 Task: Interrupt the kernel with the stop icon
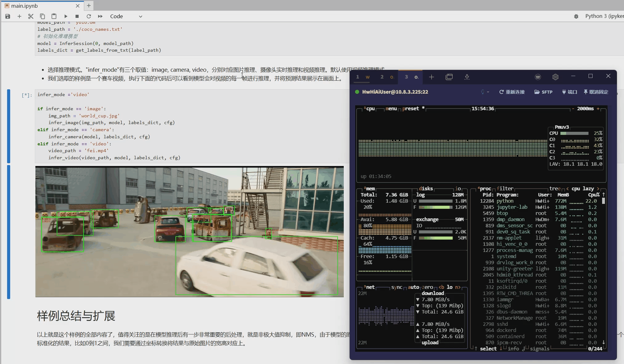[x=77, y=16]
